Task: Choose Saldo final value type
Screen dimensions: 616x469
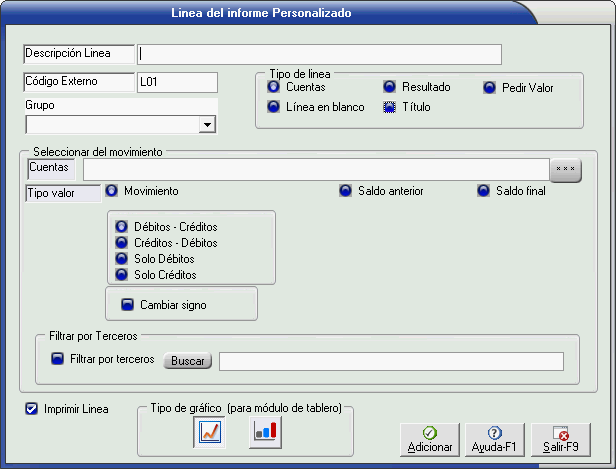Action: click(x=483, y=190)
